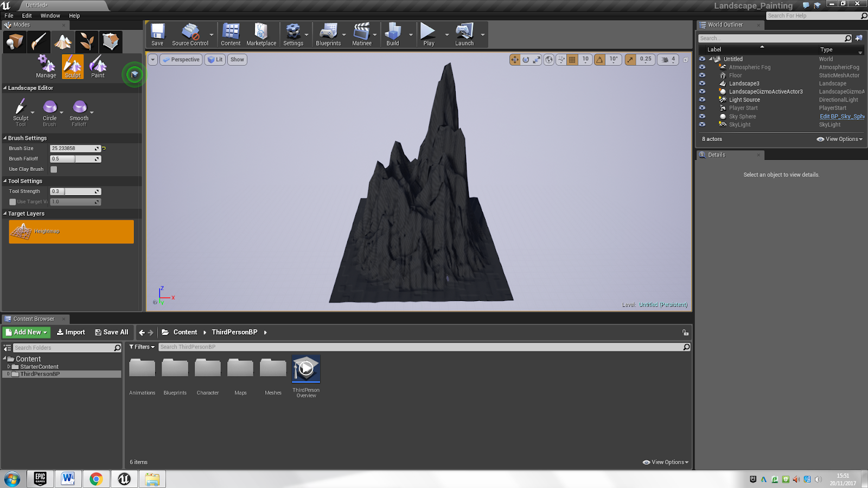Select translate gizmo mode in viewport
This screenshot has width=868, height=488.
(515, 60)
